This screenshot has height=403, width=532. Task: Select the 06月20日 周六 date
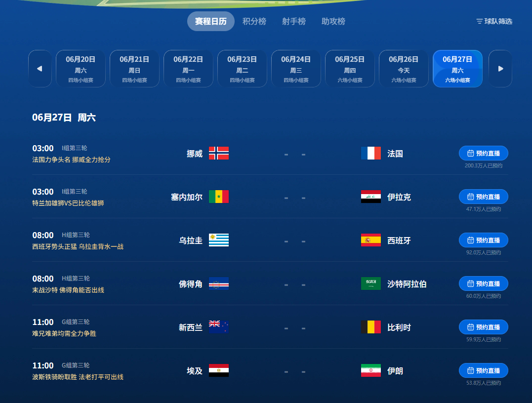point(81,69)
